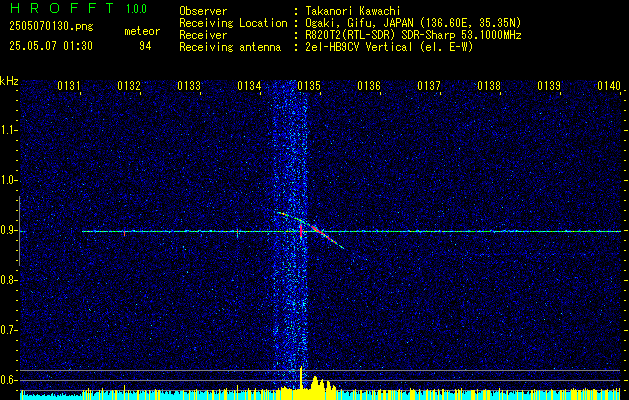
Task: Click the Receiving Location label
Action: (233, 23)
